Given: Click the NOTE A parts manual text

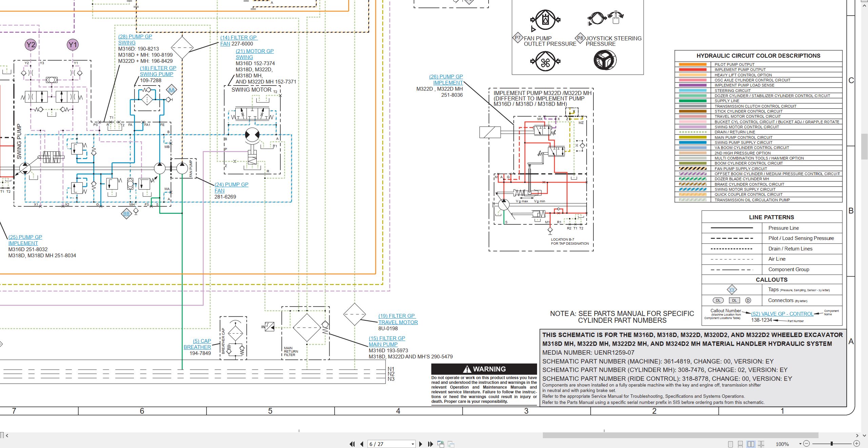Looking at the screenshot, I should [622, 317].
